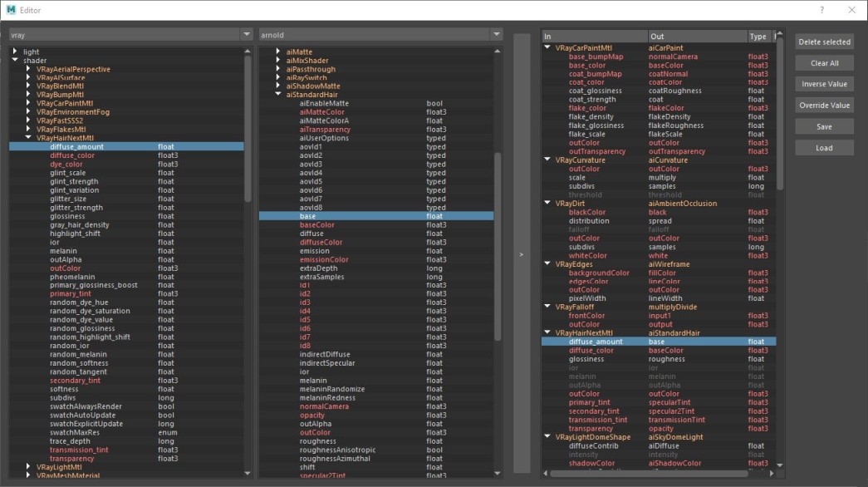Click the Maya logo icon in title bar

11,10
